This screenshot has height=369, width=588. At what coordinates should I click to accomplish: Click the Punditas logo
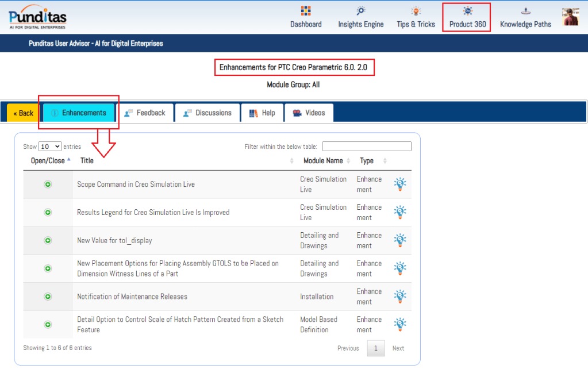click(x=38, y=17)
